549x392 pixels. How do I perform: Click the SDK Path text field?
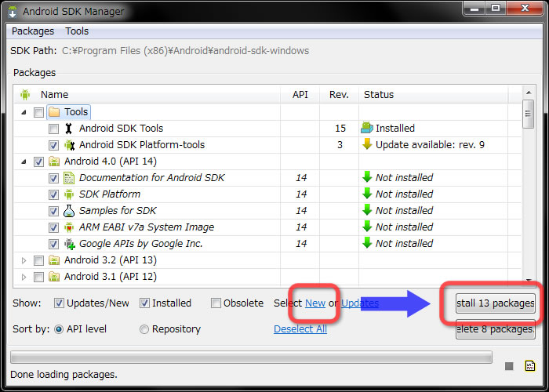tap(186, 51)
